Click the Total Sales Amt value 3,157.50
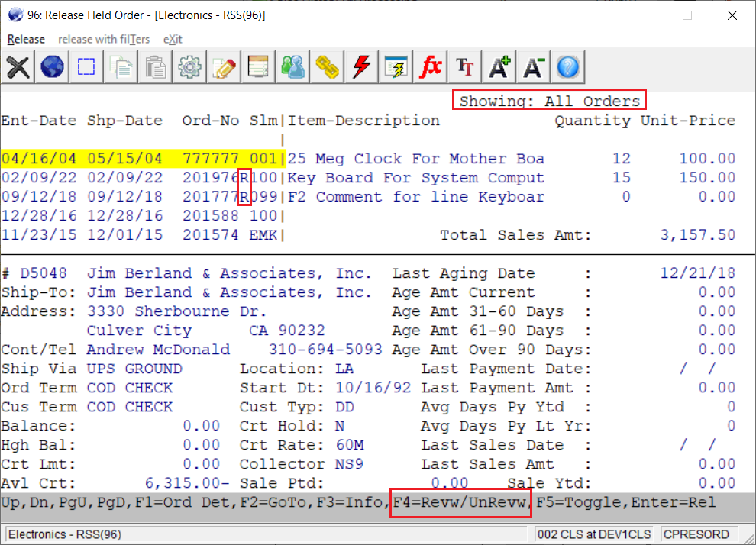756x545 pixels. [698, 235]
